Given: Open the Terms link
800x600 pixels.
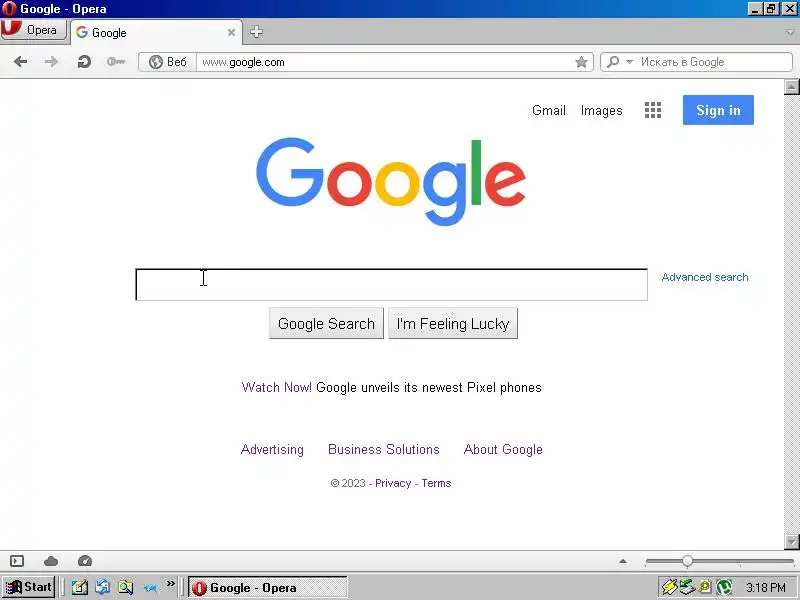Looking at the screenshot, I should [436, 483].
